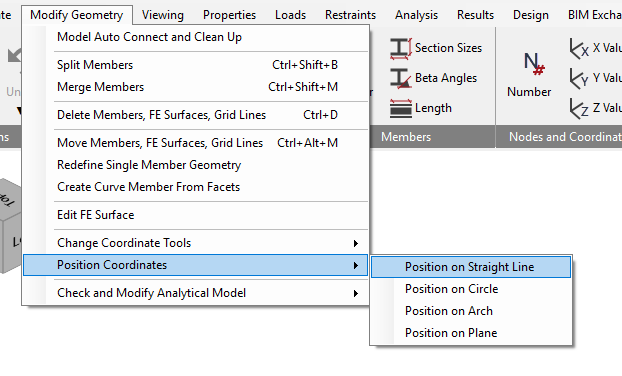Select Merge Members menu entry
This screenshot has height=376, width=622.
(196, 87)
